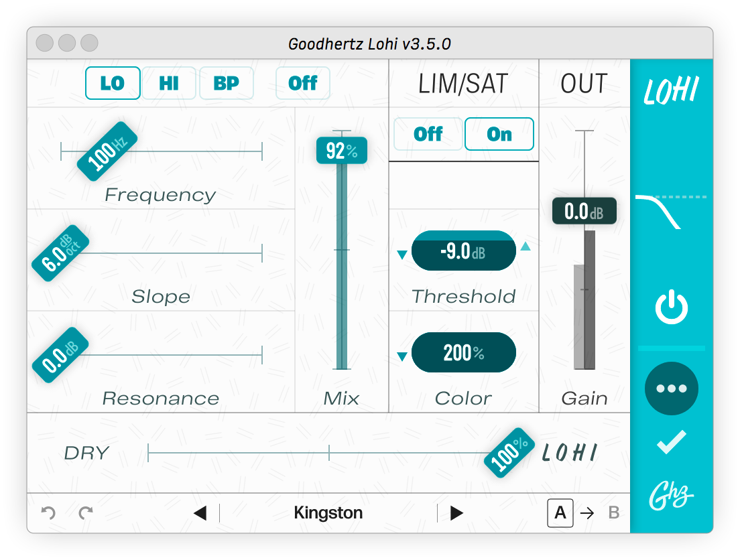Close the Goodhertz Lohi window
Image resolution: width=740 pixels, height=560 pixels.
pyautogui.click(x=45, y=43)
